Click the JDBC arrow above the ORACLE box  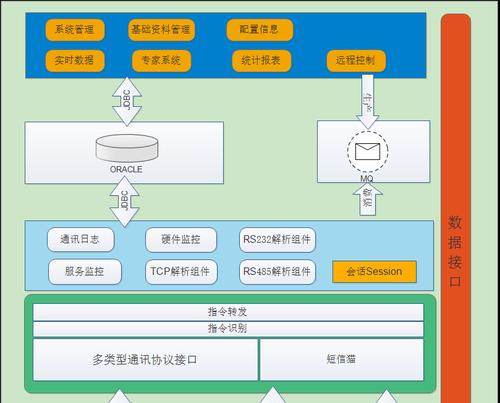click(127, 101)
